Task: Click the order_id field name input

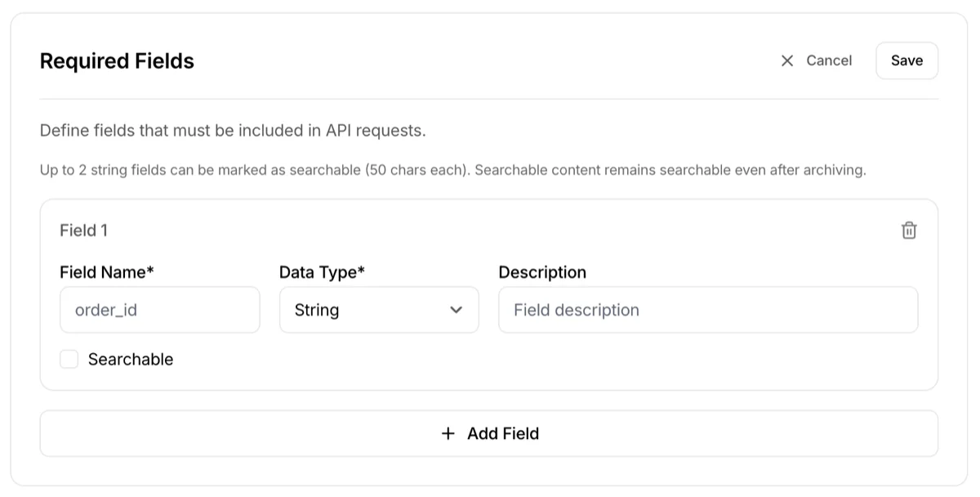Action: pyautogui.click(x=159, y=310)
